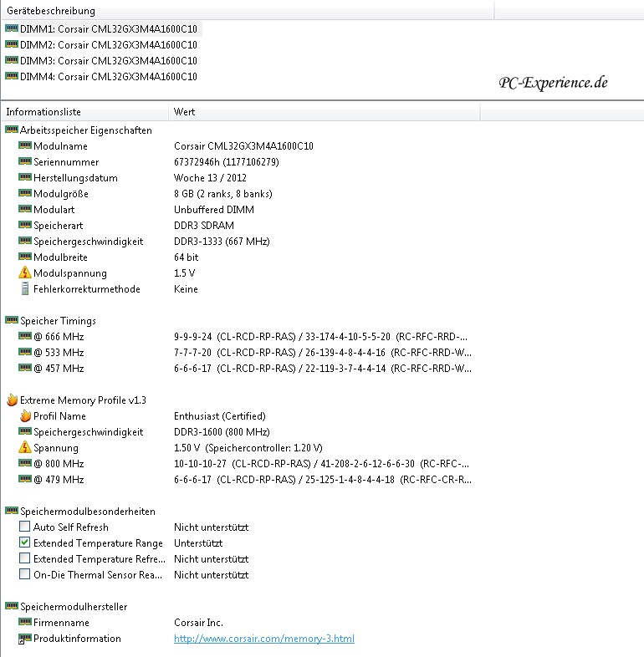Screen dimensions: 644x657
Task: Click the warning icon next to Modulspannung
Action: pos(25,273)
